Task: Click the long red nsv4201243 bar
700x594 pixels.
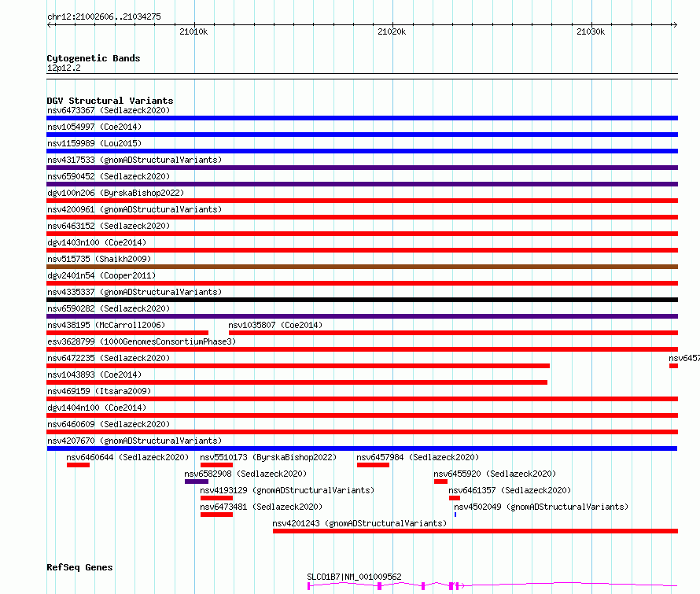Action: (475, 531)
